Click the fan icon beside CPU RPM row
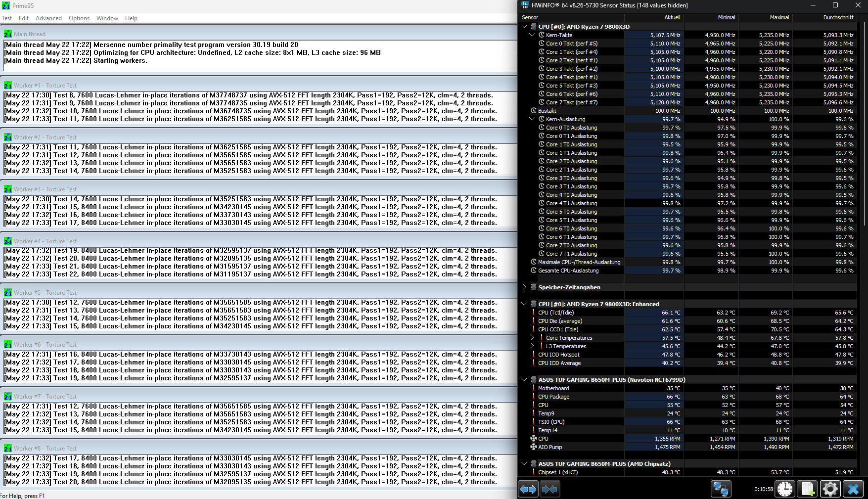 [x=534, y=439]
